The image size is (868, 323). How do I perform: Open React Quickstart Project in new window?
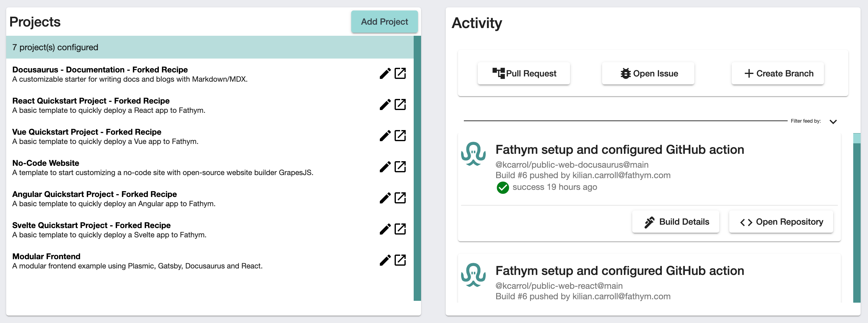coord(400,104)
